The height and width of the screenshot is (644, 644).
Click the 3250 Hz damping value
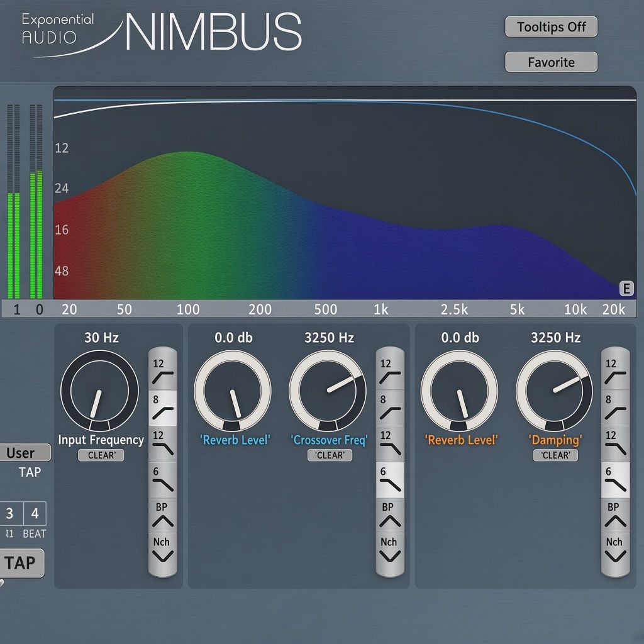click(x=556, y=338)
